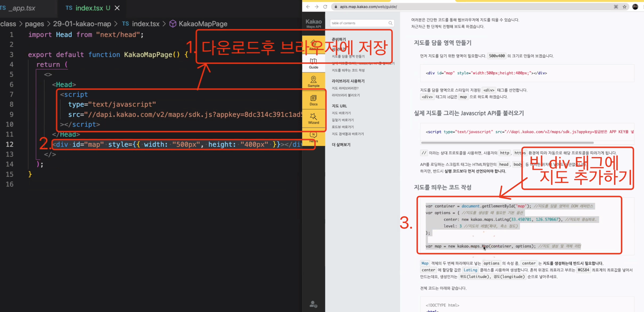Click the browser forward arrow
Image resolution: width=644 pixels, height=312 pixels.
pos(316,7)
